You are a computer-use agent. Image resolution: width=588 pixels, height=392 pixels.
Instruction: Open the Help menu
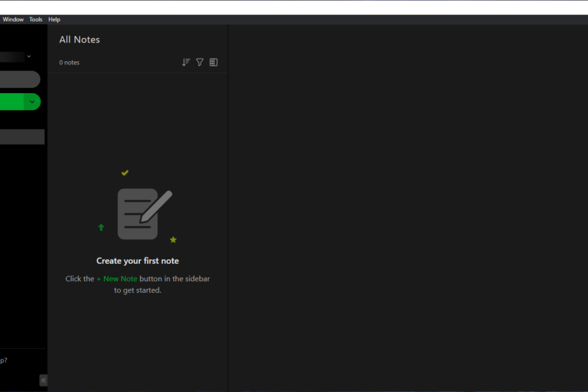54,19
